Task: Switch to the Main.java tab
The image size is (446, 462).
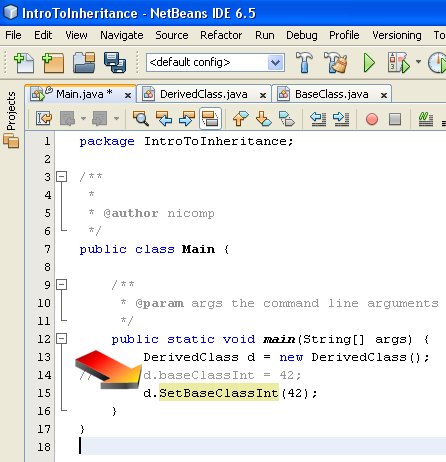Action: pos(81,94)
